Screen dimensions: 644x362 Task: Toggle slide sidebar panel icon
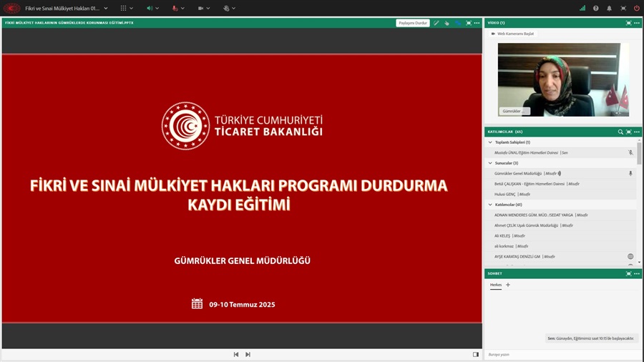point(476,354)
